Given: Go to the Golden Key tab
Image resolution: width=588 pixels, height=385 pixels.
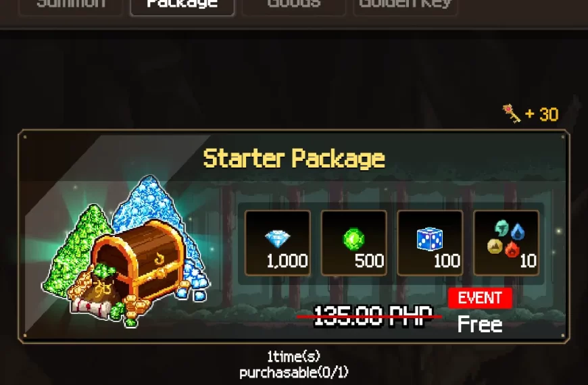Looking at the screenshot, I should click(x=406, y=7).
